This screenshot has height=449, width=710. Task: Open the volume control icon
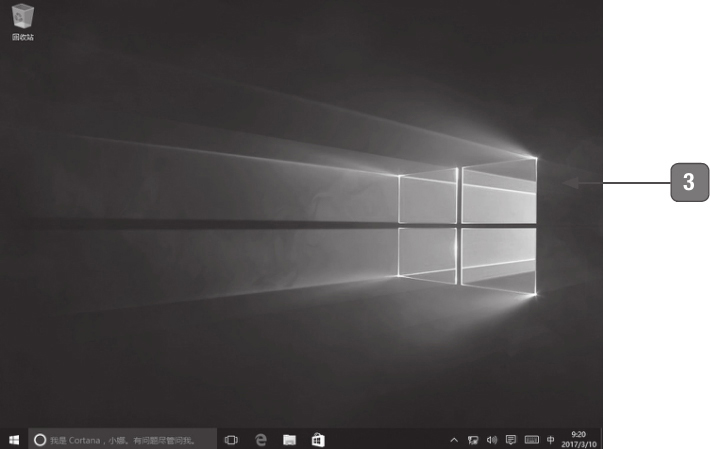pyautogui.click(x=492, y=440)
